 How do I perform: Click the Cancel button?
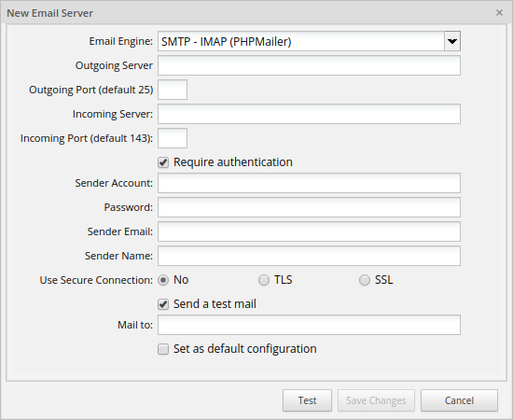click(459, 400)
